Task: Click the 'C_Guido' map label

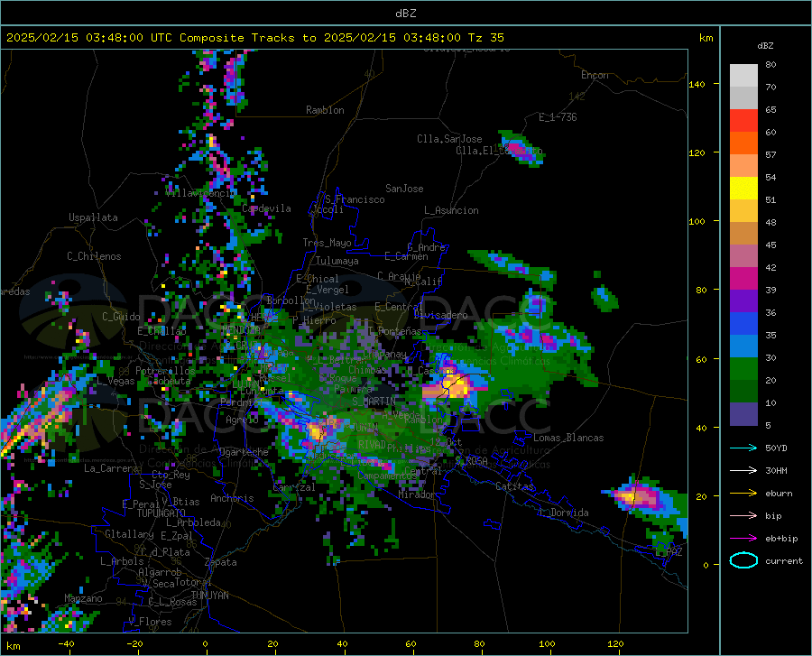Action: coord(121,317)
